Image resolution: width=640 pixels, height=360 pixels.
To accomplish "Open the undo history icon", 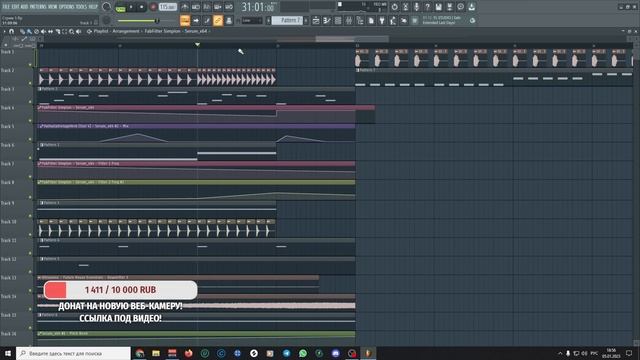I will [394, 7].
